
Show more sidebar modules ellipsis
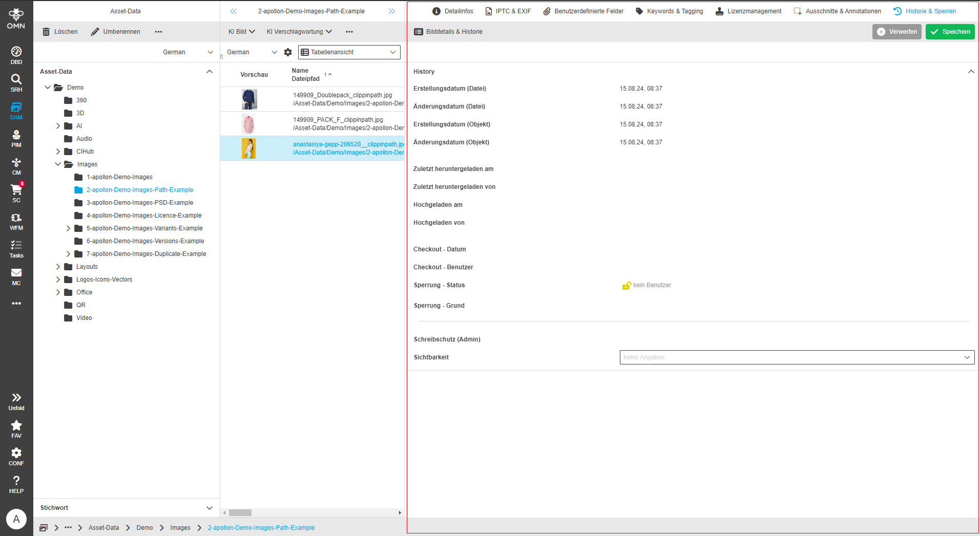[x=16, y=304]
